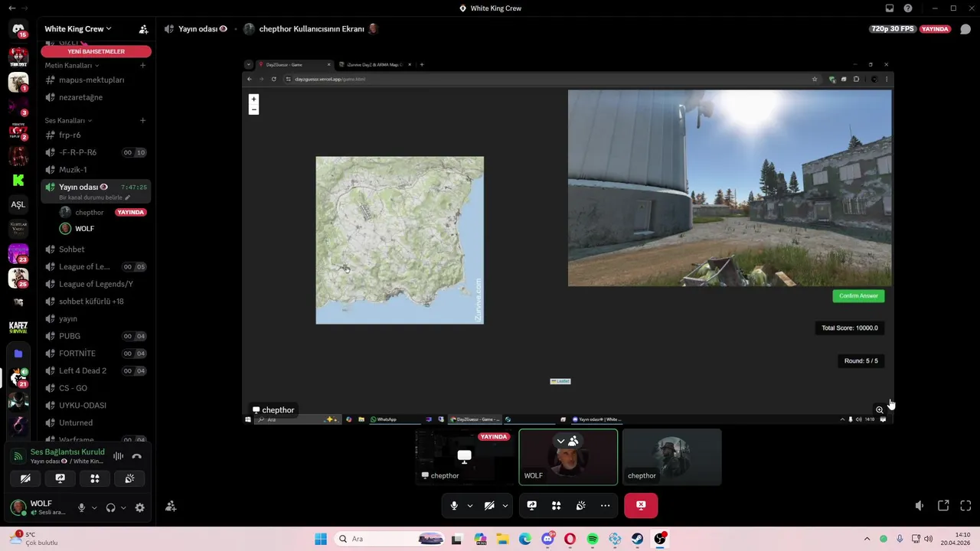The image size is (980, 551).
Task: Select chepthor's screen share thumbnail
Action: (464, 457)
